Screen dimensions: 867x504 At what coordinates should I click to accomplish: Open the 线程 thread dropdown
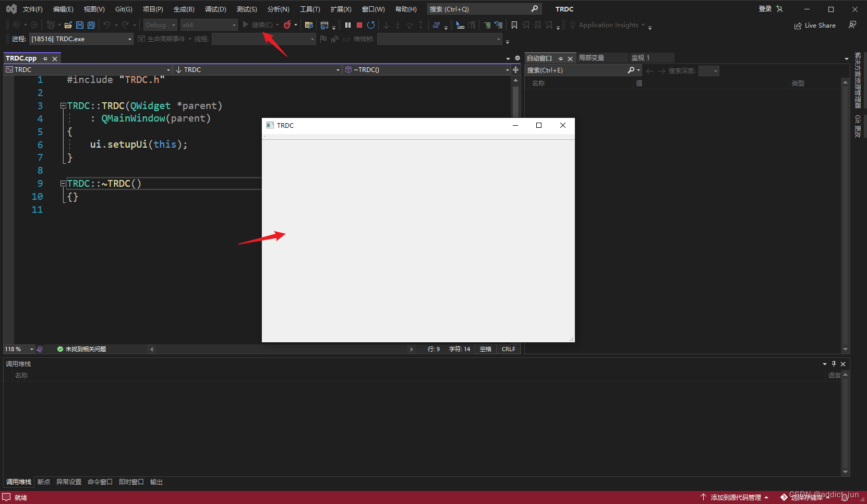263,39
